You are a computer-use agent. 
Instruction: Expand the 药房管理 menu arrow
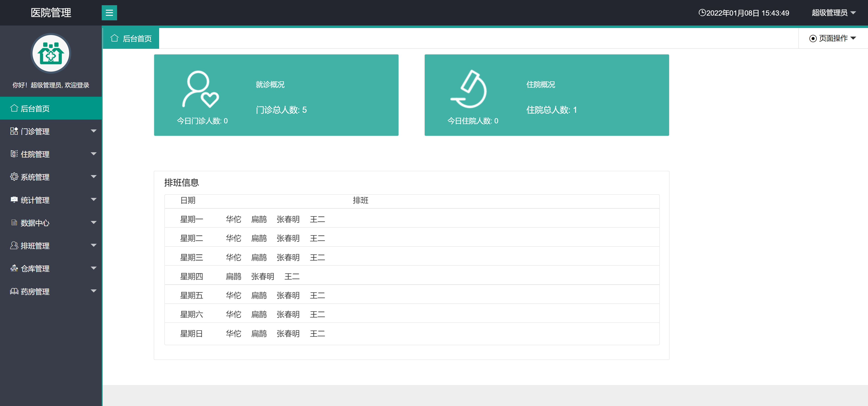(94, 291)
